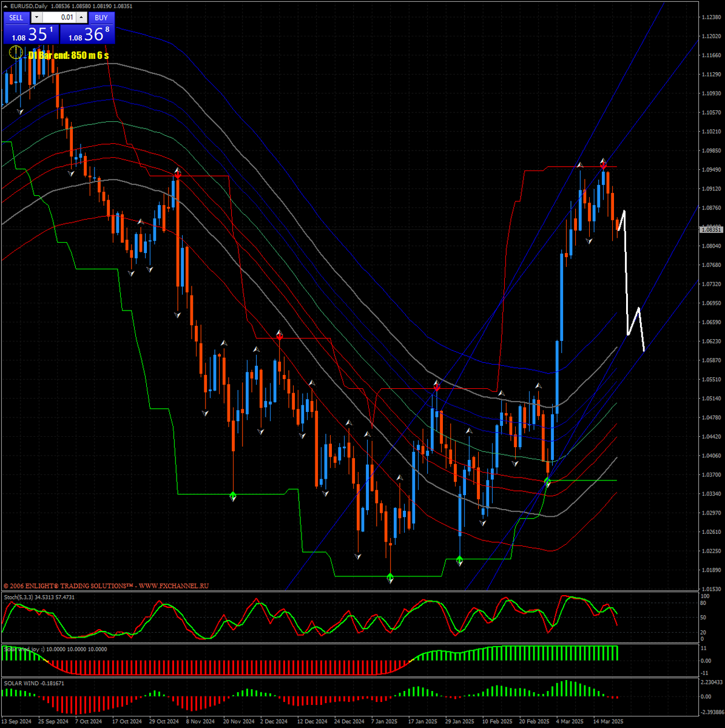Click the 14 Mar 2025 date axis label
The image size is (725, 728).
(x=610, y=721)
